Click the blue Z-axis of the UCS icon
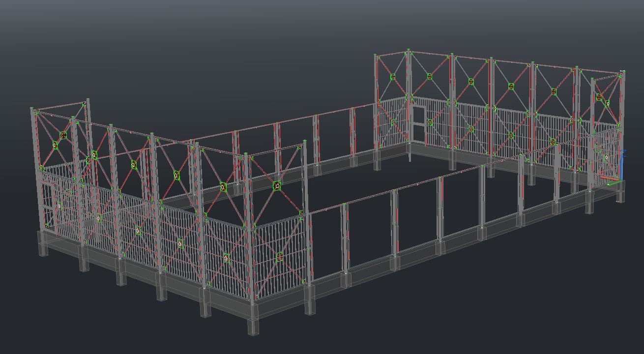The image size is (644, 354). pos(622,165)
